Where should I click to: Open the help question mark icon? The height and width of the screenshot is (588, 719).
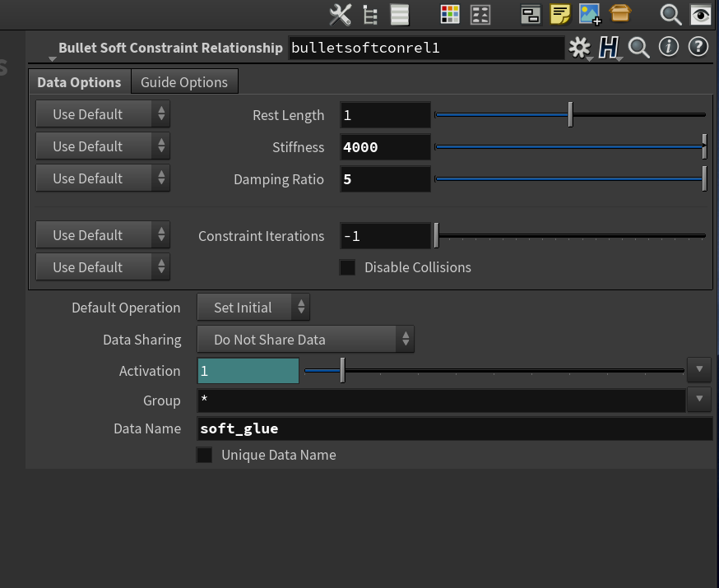click(698, 47)
